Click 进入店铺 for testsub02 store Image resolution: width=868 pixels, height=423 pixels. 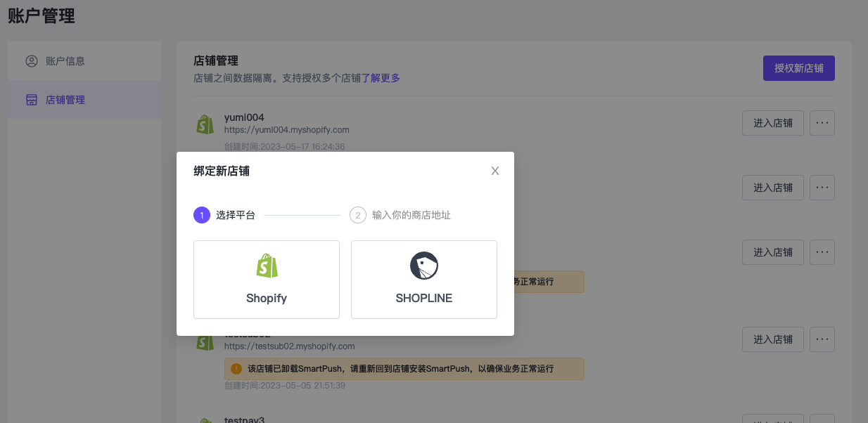tap(772, 339)
